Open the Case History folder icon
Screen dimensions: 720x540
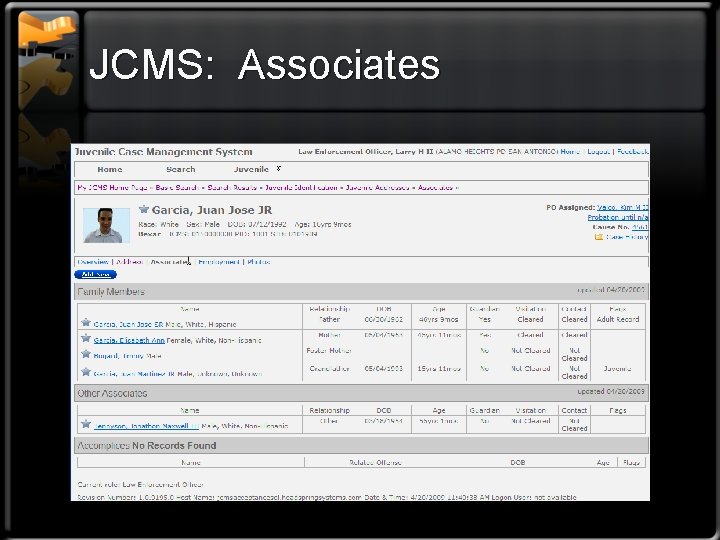[598, 237]
